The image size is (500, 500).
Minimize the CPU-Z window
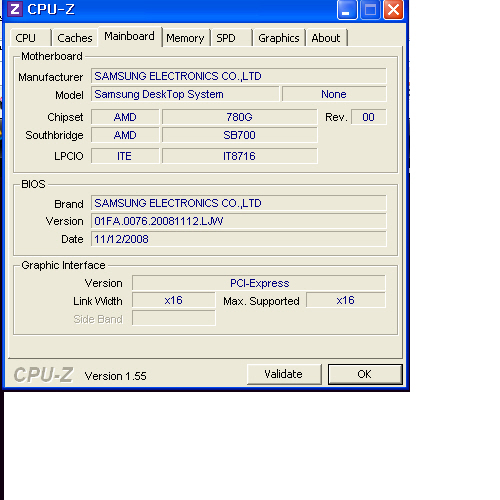[347, 10]
